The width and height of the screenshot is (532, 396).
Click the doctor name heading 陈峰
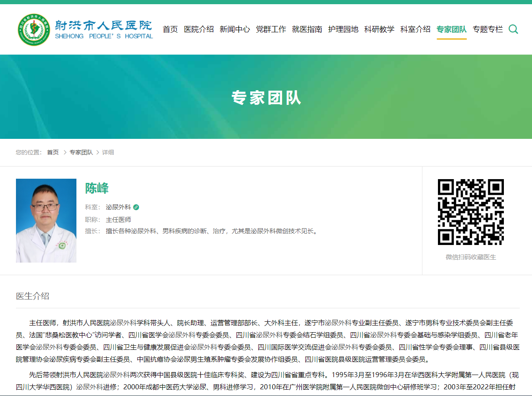[97, 188]
